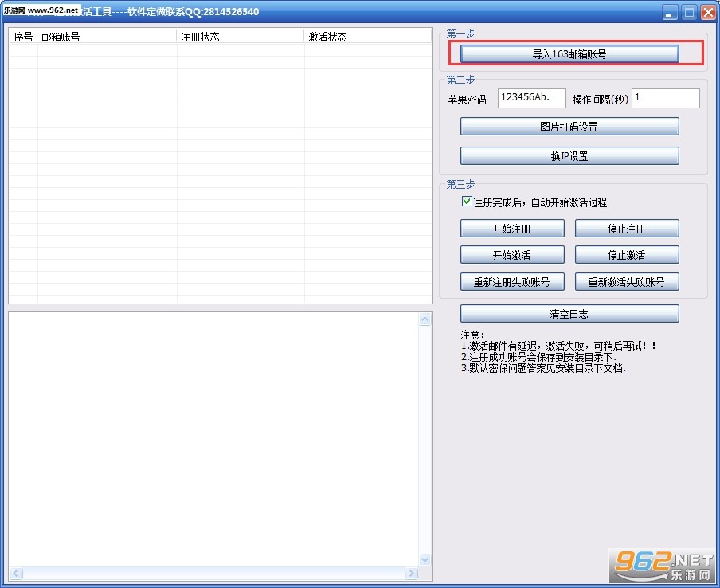Retry failed registrations via 重新注册失败账号
The width and height of the screenshot is (720, 588).
[511, 281]
